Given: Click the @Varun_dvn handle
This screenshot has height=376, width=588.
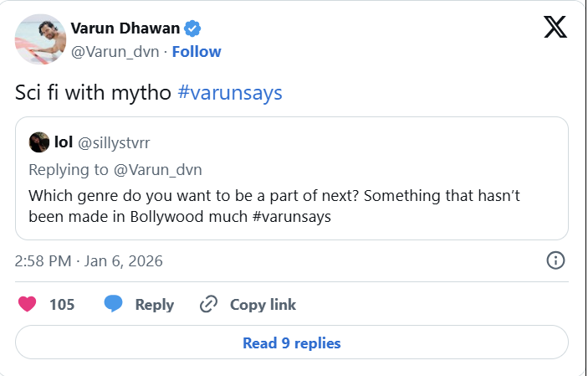Looking at the screenshot, I should click(118, 51).
